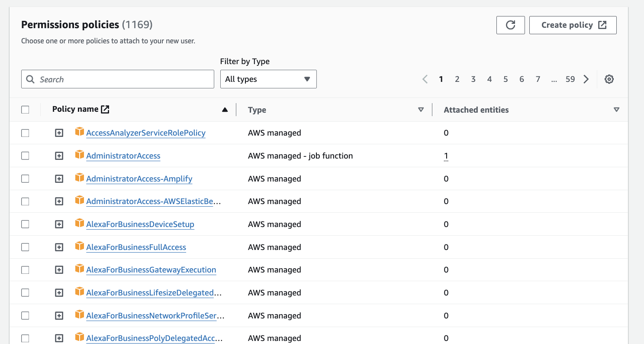Go to page 7 of policies

click(x=538, y=79)
